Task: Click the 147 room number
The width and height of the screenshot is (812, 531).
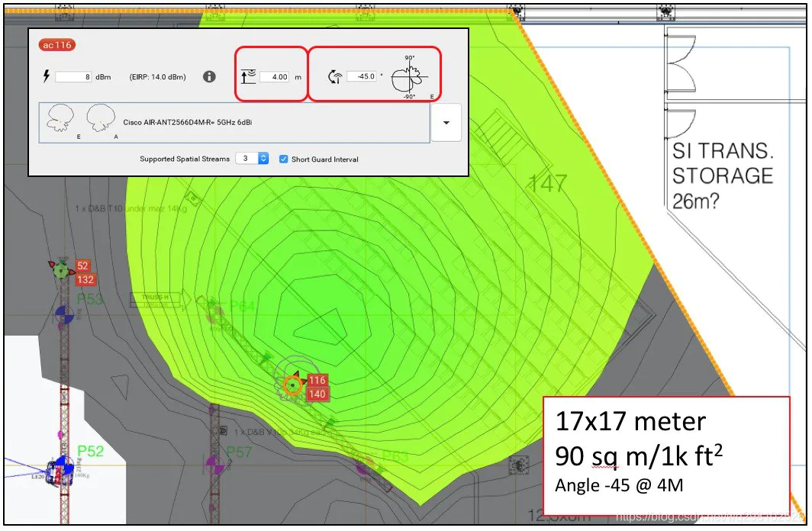Action: [x=547, y=182]
